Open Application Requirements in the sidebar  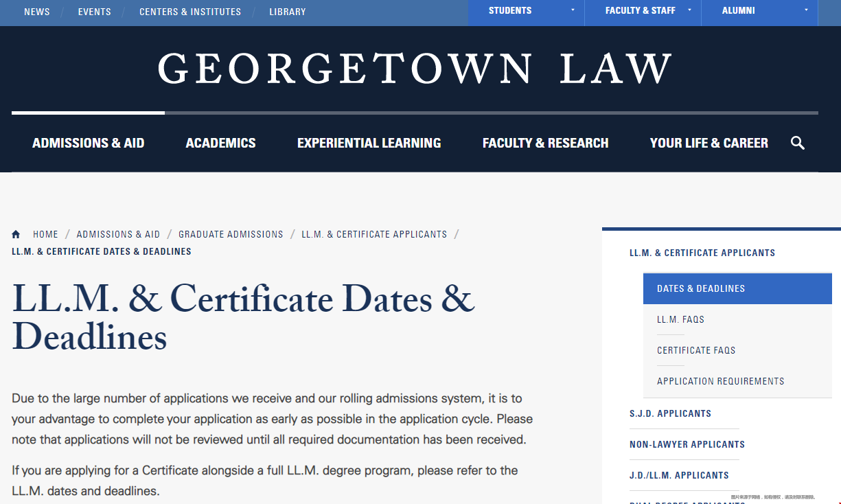(720, 381)
